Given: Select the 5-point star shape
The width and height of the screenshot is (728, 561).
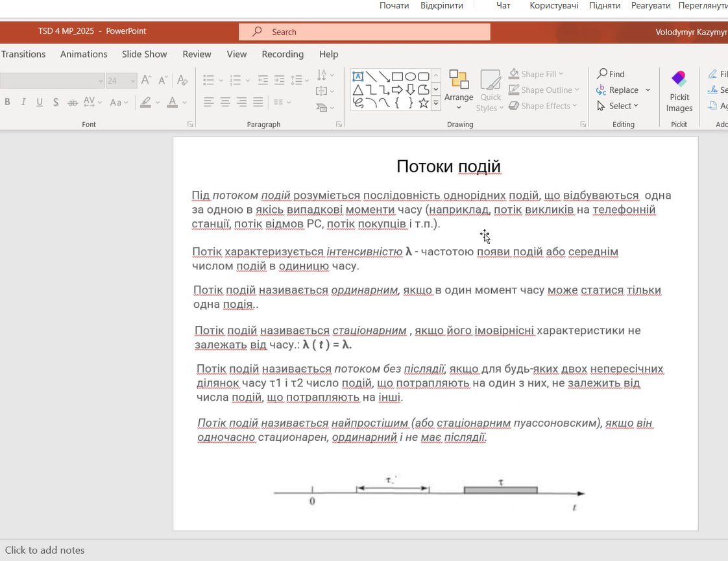Looking at the screenshot, I should 424,103.
